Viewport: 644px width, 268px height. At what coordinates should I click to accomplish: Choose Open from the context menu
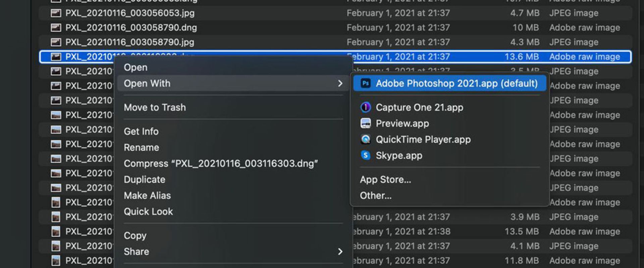point(136,67)
